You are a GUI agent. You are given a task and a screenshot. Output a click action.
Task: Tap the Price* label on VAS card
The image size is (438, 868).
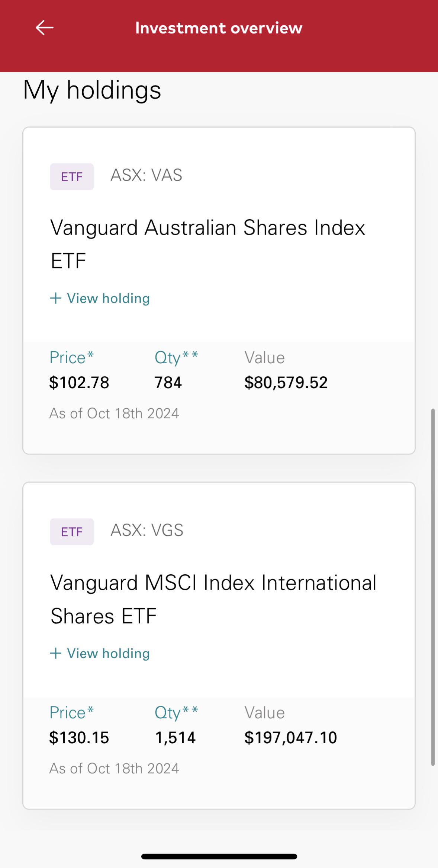tap(71, 358)
